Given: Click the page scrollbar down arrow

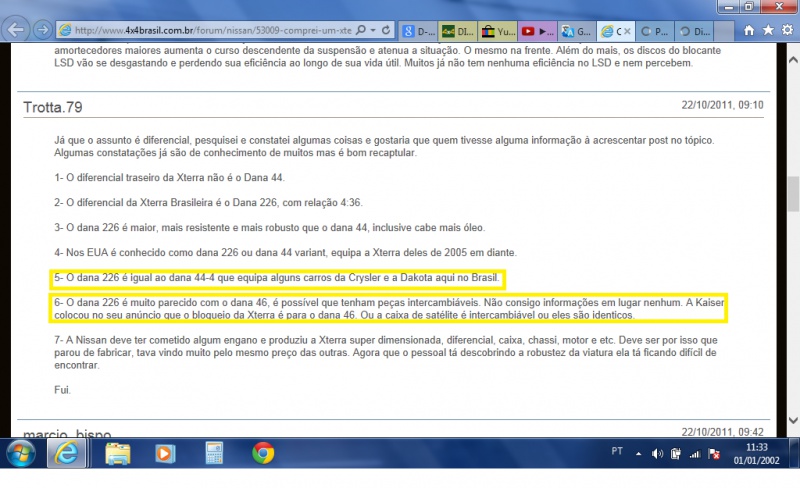Looking at the screenshot, I should 793,421.
